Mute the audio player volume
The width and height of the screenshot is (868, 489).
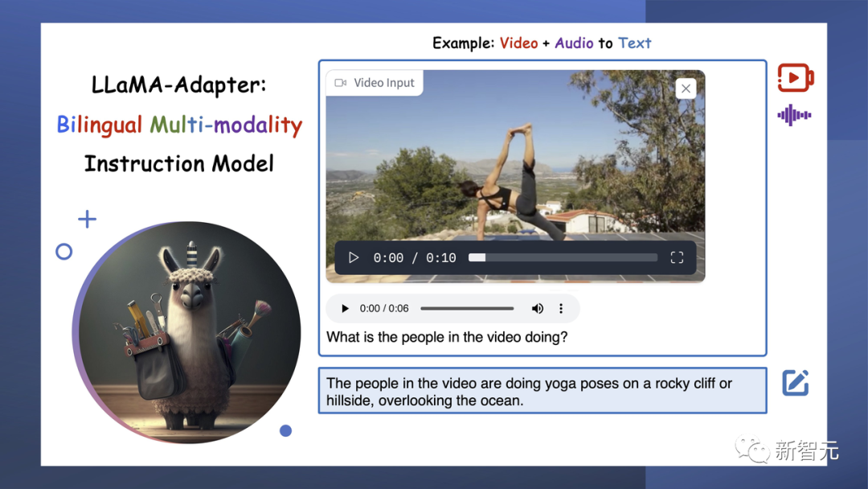tap(537, 309)
